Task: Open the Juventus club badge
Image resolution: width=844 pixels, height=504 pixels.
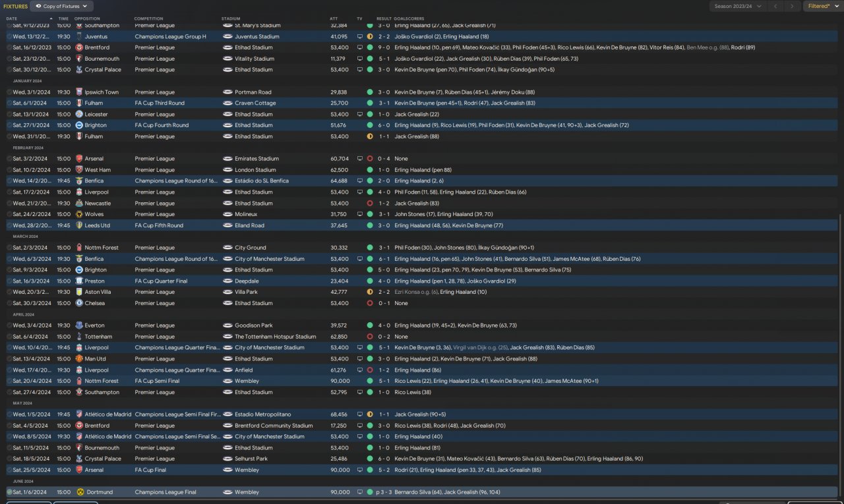Action: coord(79,36)
